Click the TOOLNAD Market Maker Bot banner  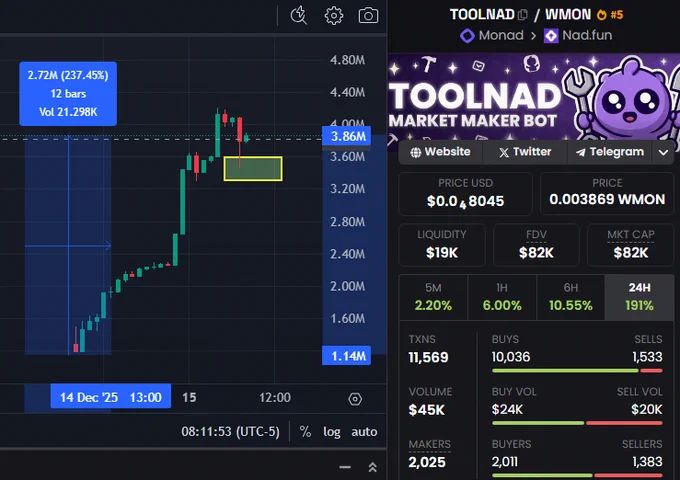(534, 97)
